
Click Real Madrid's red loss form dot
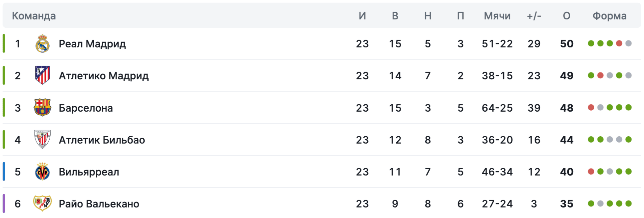click(619, 43)
